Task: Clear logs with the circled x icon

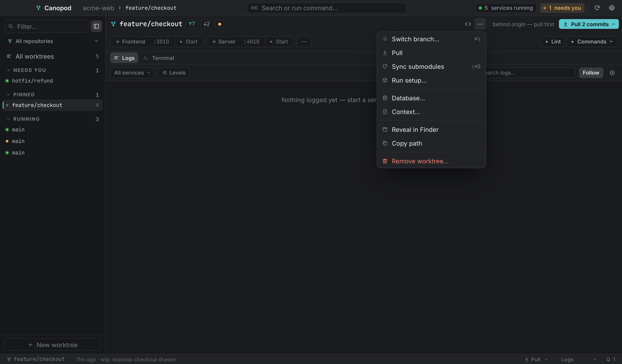Action: [x=612, y=73]
